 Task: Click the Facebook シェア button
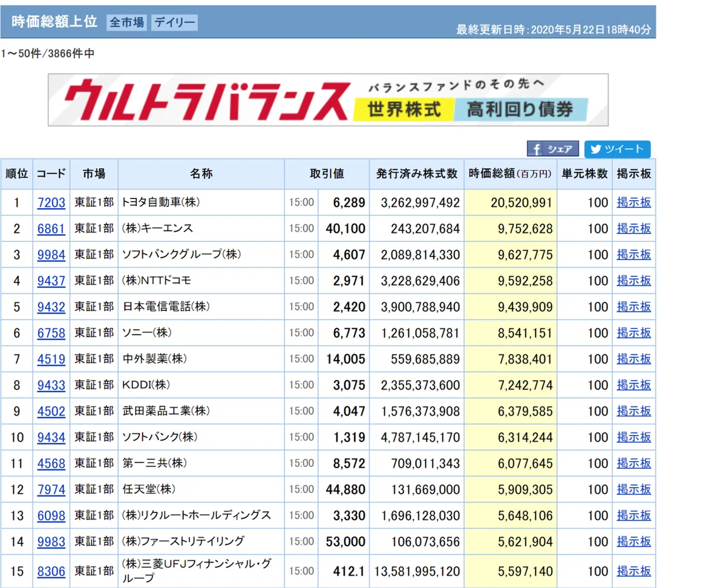click(553, 149)
